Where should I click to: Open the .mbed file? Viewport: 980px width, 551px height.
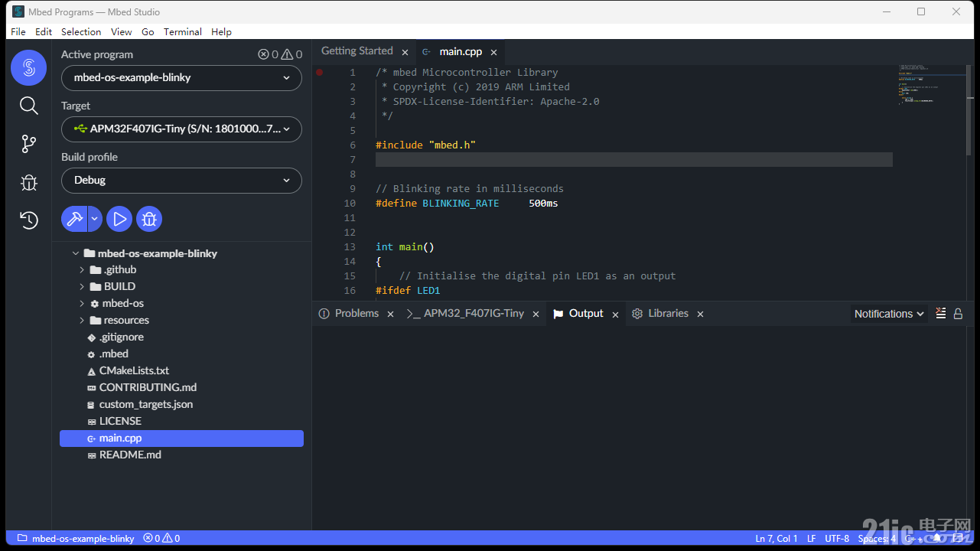[x=113, y=354]
